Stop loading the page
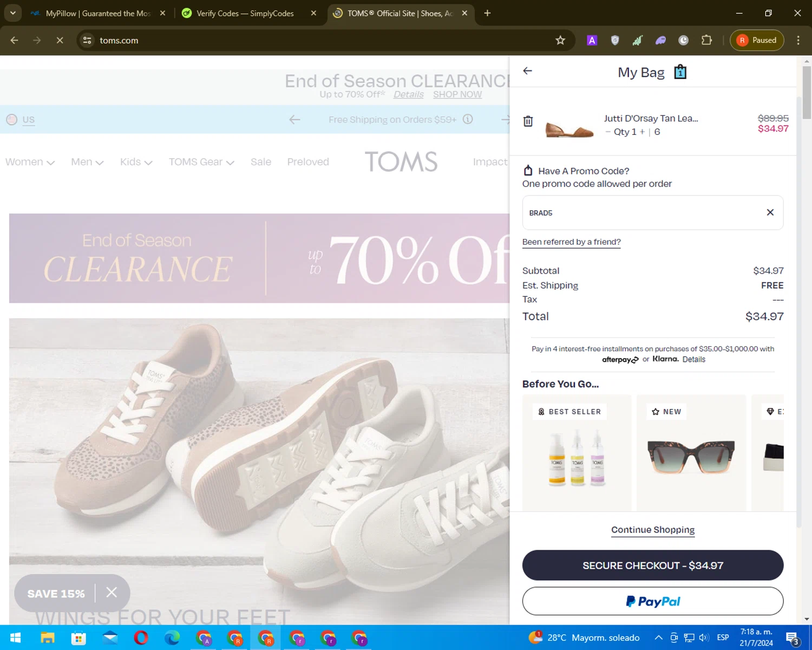The height and width of the screenshot is (650, 812). [60, 40]
